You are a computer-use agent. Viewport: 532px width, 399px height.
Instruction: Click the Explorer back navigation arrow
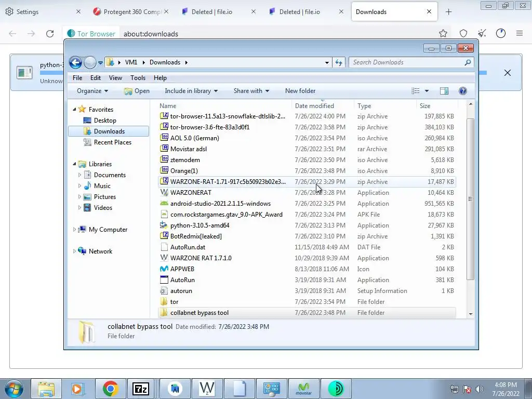(75, 62)
